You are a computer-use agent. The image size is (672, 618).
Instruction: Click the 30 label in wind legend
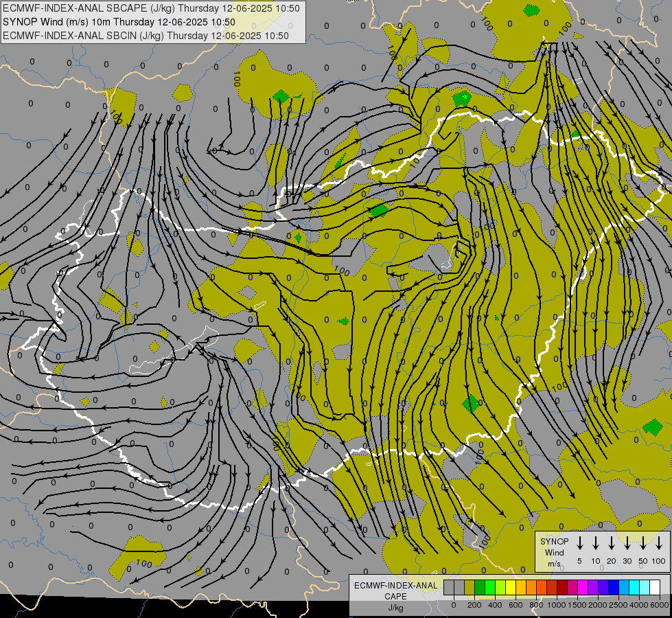627,561
